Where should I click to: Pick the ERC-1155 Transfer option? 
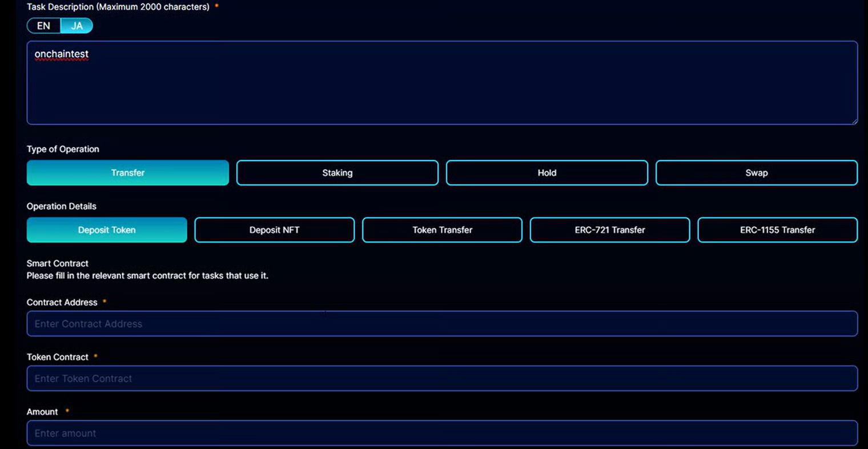point(777,230)
